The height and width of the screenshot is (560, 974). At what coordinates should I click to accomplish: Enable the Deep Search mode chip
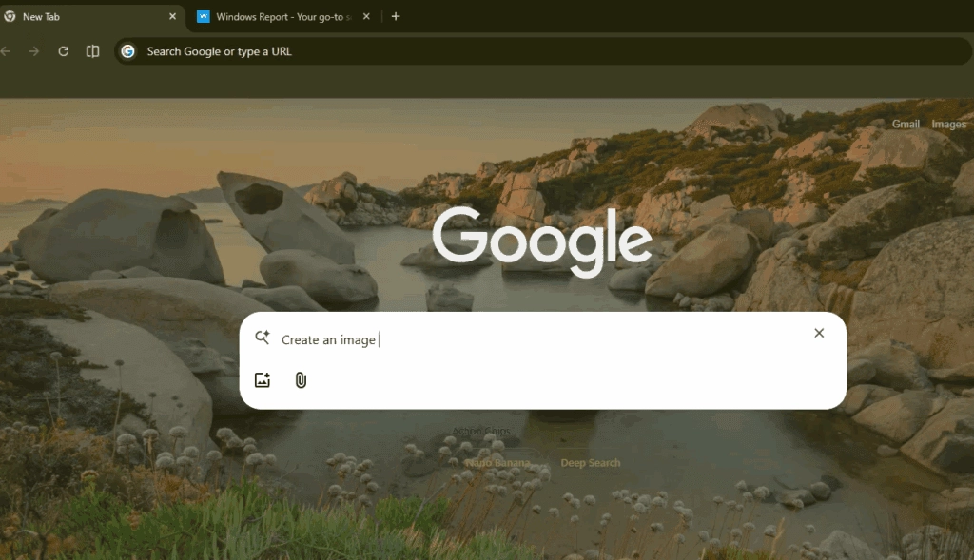click(591, 463)
